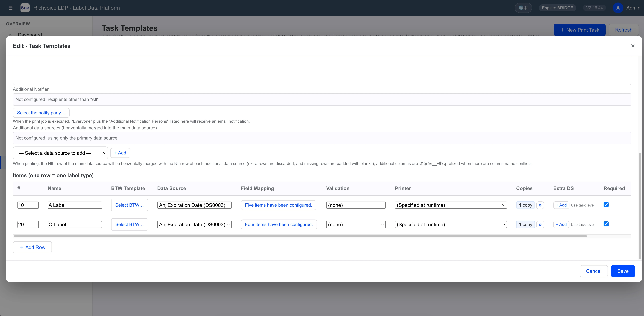Open the hamburger navigation menu

tap(11, 8)
